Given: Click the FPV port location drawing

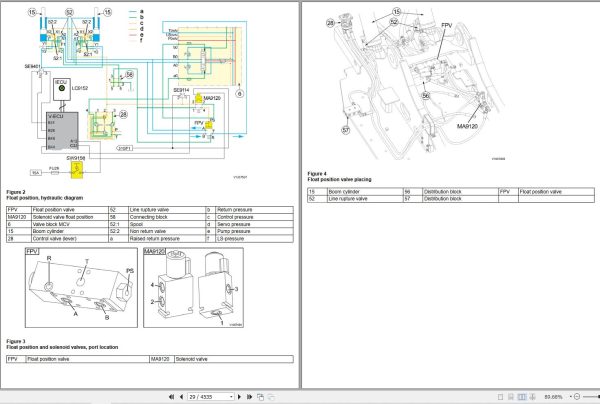Looking at the screenshot, I should click(81, 287).
